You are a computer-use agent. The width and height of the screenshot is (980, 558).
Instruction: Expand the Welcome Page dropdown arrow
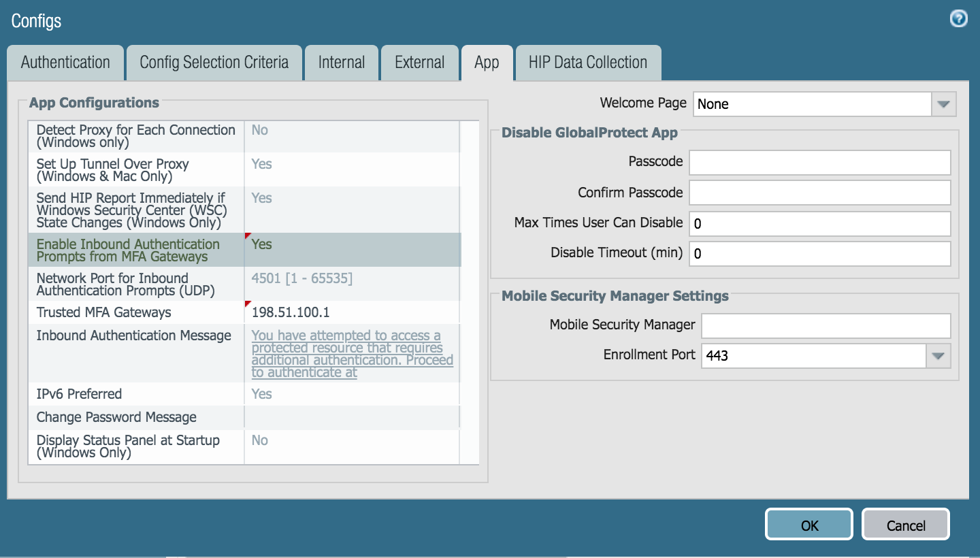tap(943, 104)
